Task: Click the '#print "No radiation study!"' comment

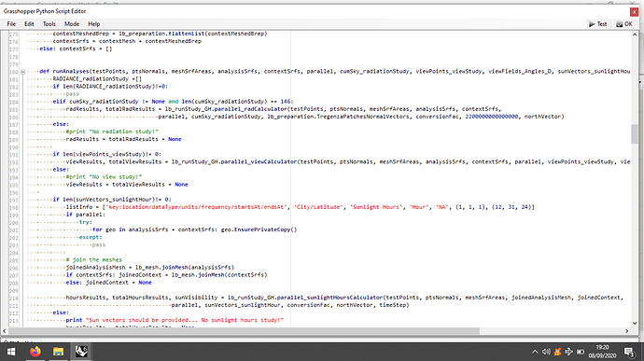Action: click(112, 132)
